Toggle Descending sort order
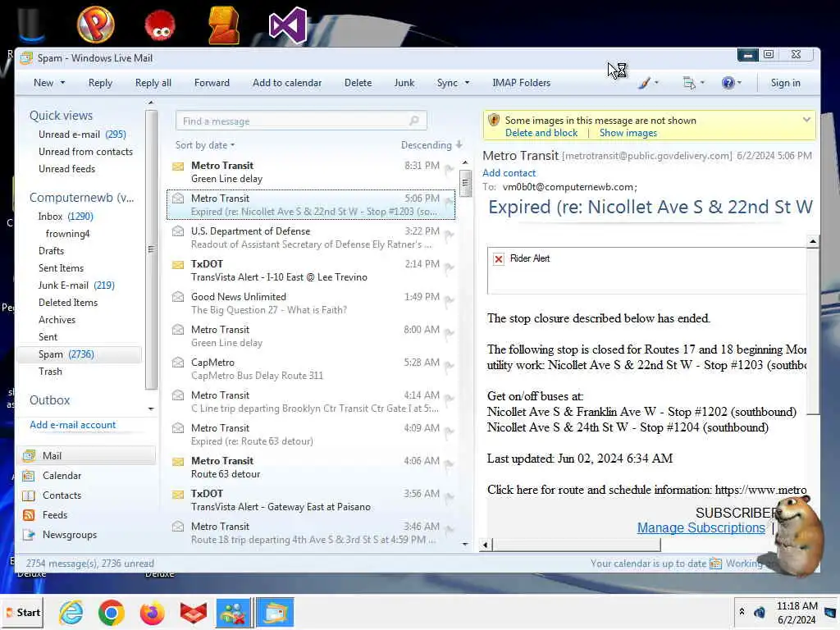 (431, 145)
